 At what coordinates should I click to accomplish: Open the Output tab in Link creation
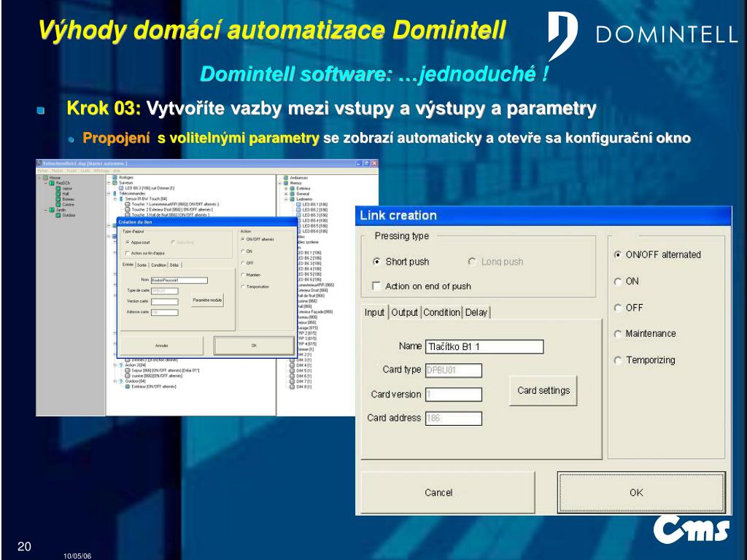404,312
